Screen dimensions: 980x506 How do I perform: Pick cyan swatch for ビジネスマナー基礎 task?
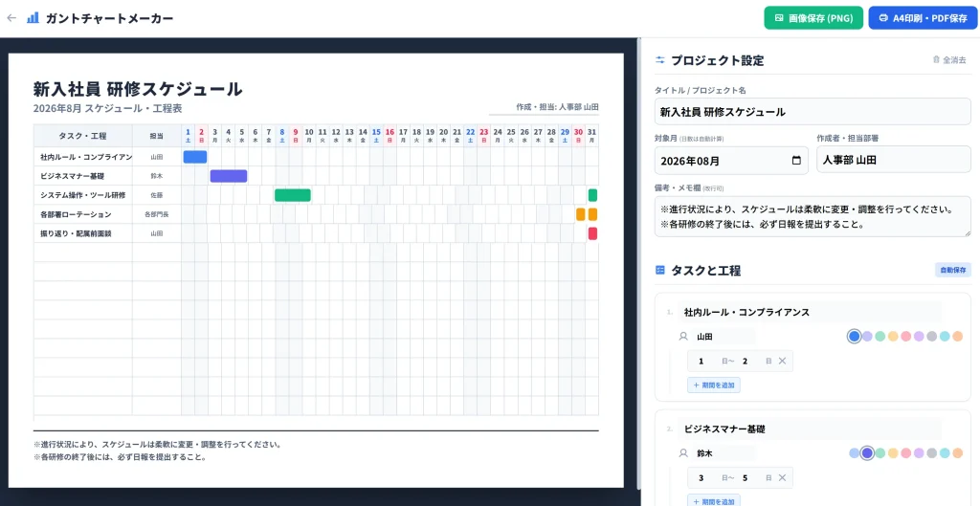945,453
